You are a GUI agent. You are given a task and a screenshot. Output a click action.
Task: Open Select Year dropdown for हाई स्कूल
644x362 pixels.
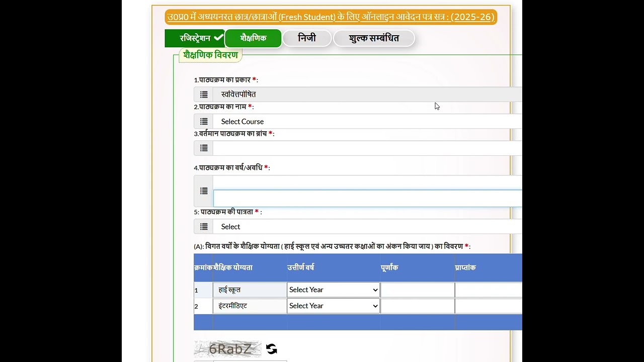coord(333,290)
